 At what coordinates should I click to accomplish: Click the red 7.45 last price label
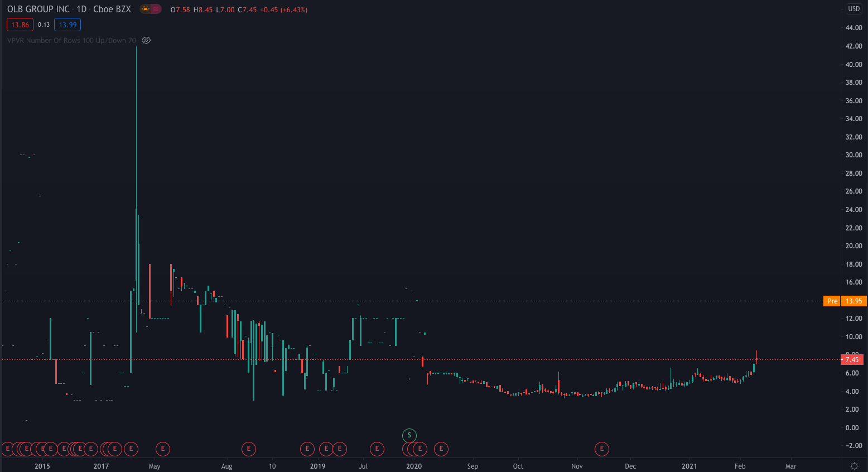tap(852, 360)
